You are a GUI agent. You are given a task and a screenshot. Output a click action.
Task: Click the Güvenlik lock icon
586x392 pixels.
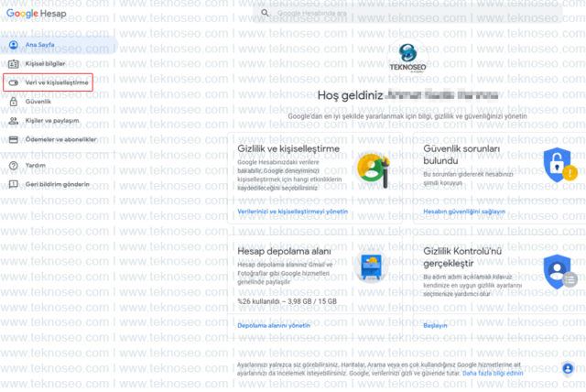coord(14,102)
